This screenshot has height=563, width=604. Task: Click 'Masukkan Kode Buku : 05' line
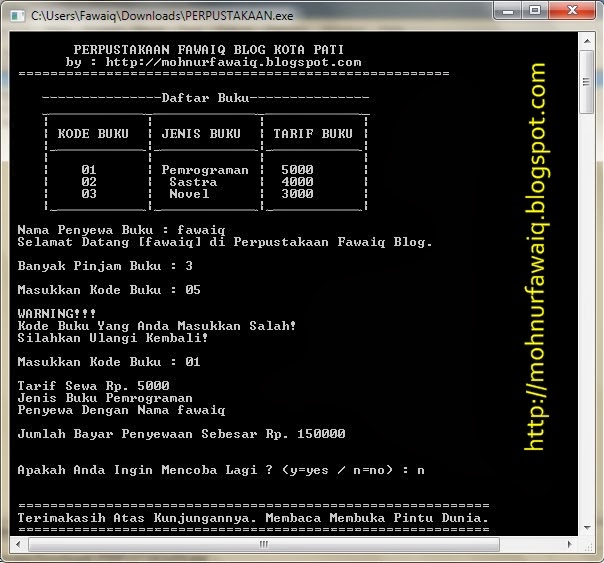point(109,290)
